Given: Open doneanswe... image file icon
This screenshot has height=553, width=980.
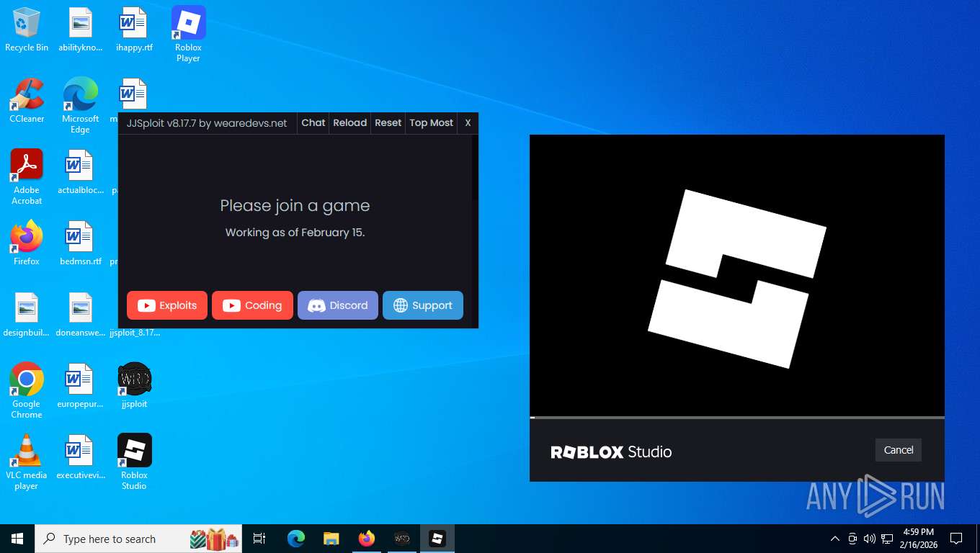Looking at the screenshot, I should [80, 315].
